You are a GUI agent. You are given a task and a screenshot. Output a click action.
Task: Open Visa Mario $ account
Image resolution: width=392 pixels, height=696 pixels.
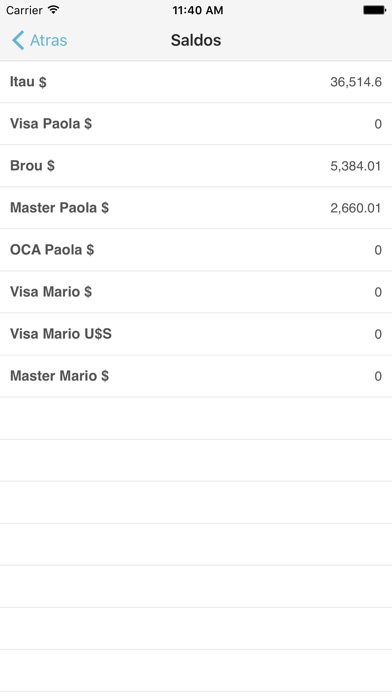tap(196, 292)
